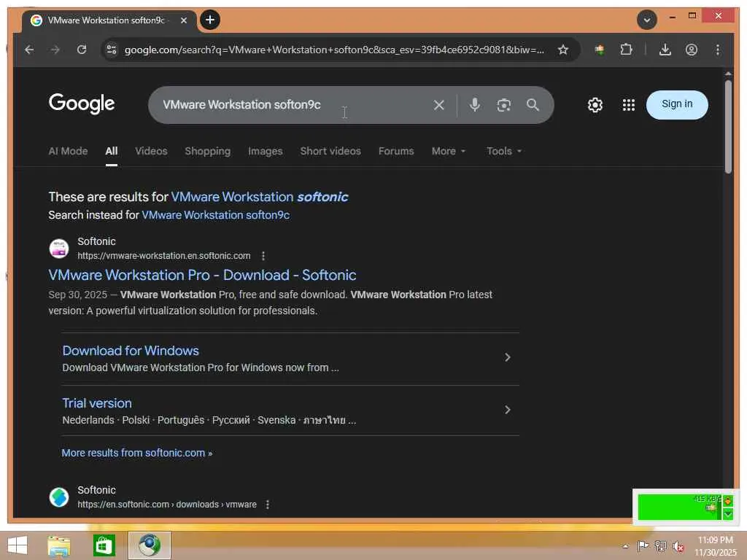
Task: Open tab search dropdown arrow
Action: point(646,20)
